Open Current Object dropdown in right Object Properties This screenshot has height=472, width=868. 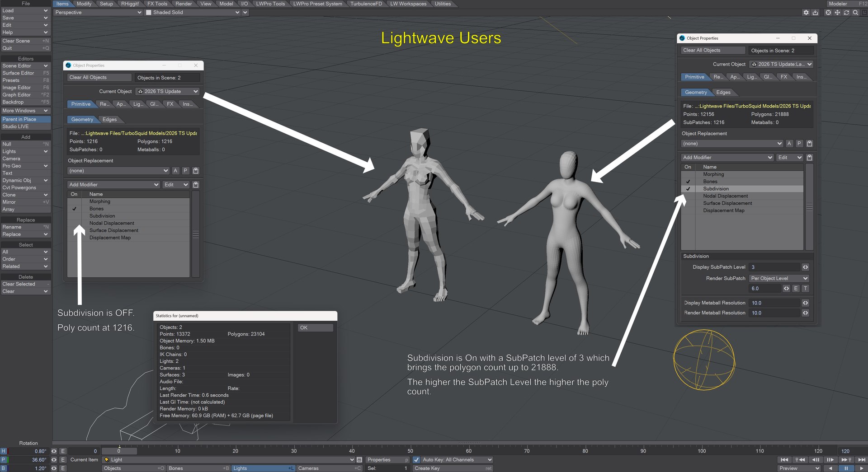781,65
